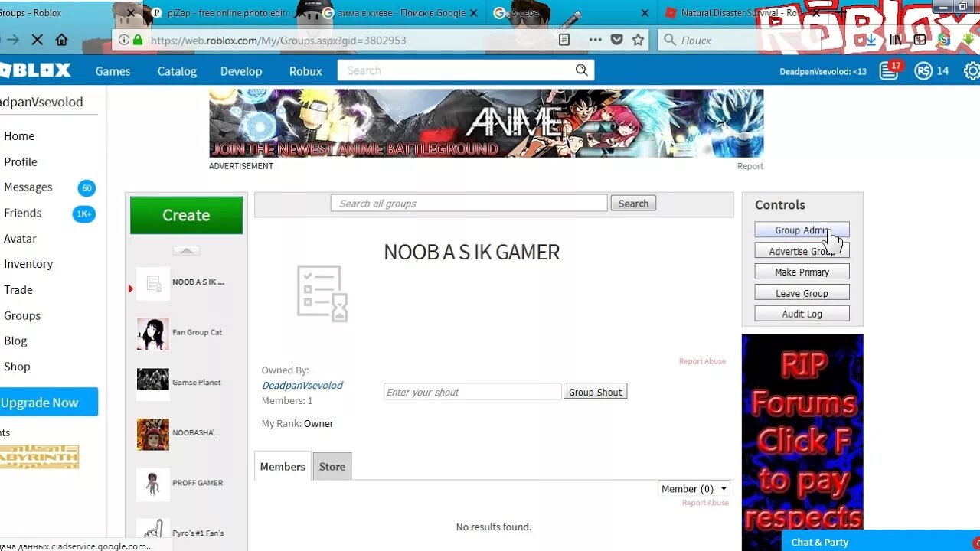Open site information icon in address bar
The height and width of the screenshot is (551, 980).
point(124,41)
